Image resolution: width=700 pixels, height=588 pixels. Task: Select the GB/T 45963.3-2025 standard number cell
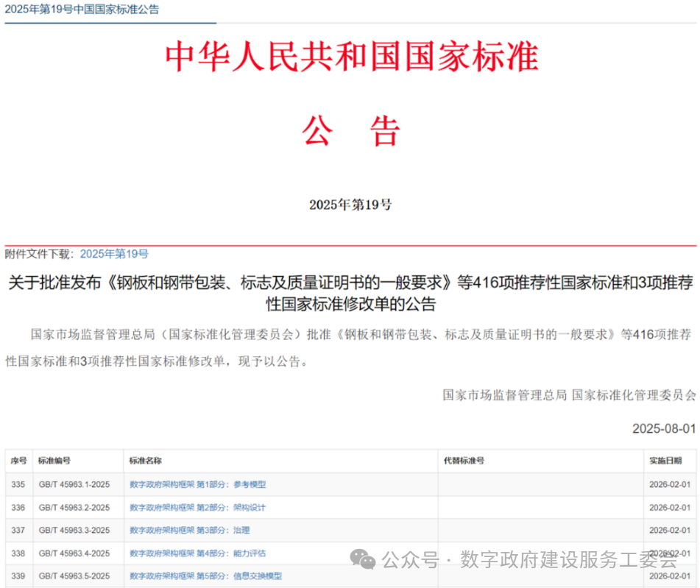click(74, 531)
